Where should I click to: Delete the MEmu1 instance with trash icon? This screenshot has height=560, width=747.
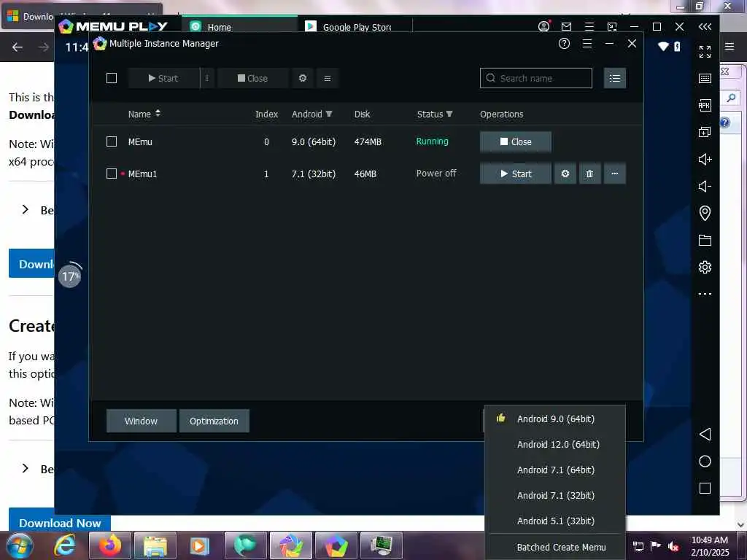589,174
